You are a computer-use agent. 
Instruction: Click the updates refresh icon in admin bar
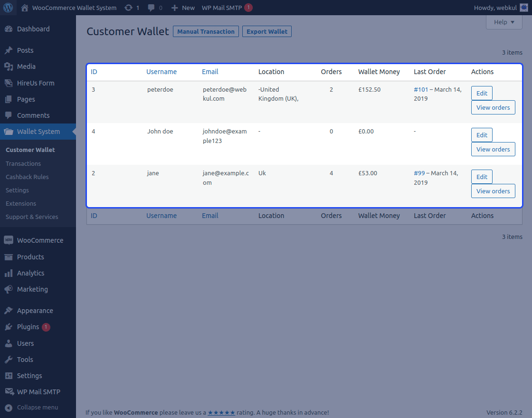pyautogui.click(x=128, y=8)
